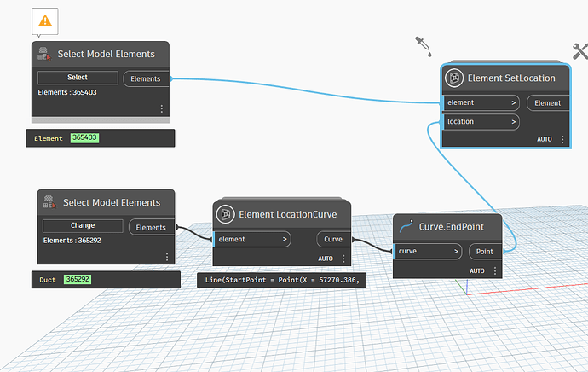The width and height of the screenshot is (588, 372).
Task: Click title of top Select Model Elements node
Action: 107,54
